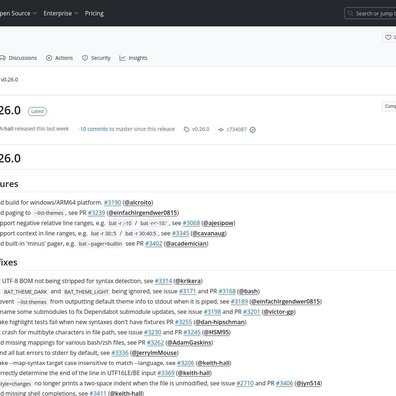Open the Discussions tab

pyautogui.click(x=19, y=58)
